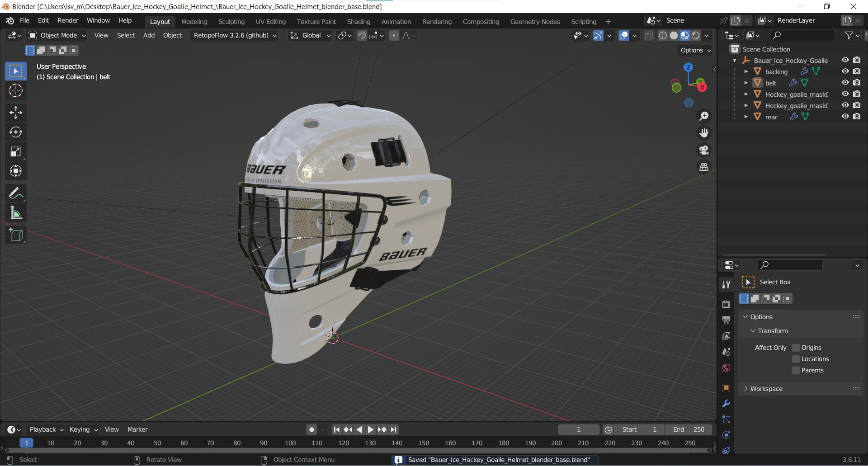
Task: Open the Playback dropdown in timeline
Action: click(x=47, y=429)
